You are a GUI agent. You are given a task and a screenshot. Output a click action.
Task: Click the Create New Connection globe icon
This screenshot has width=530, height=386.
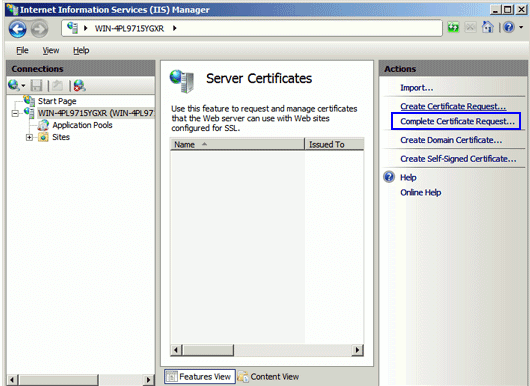coord(14,85)
